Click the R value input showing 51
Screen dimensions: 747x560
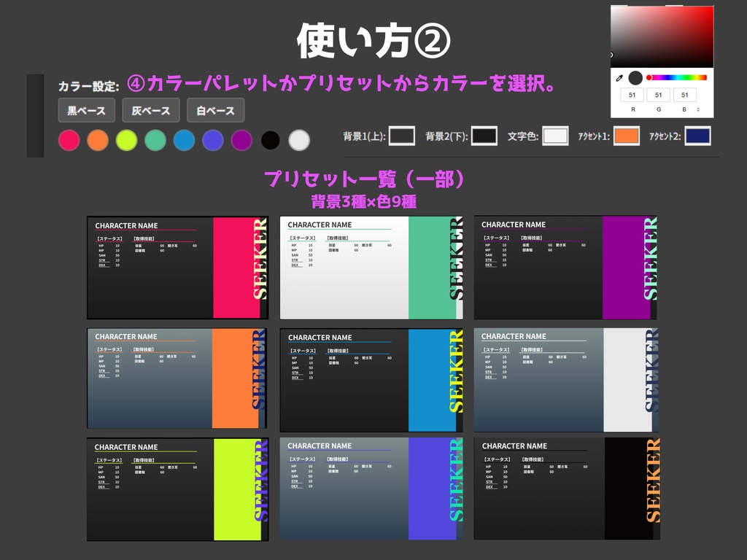click(x=632, y=94)
